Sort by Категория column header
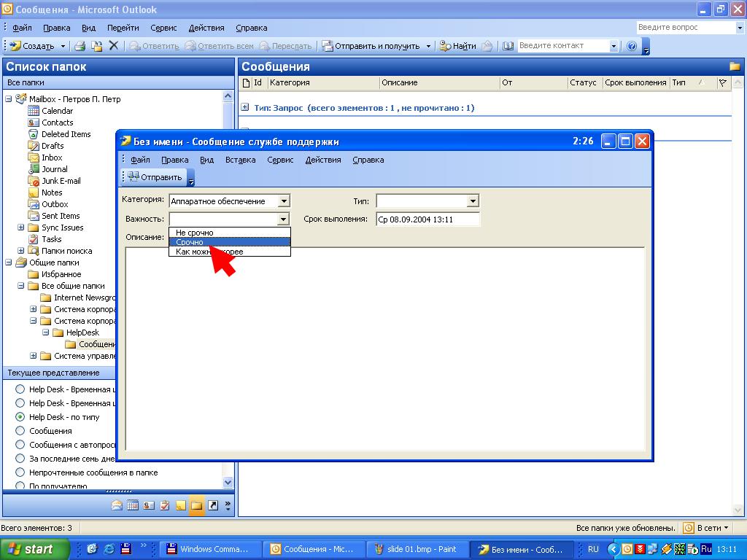 (x=323, y=82)
